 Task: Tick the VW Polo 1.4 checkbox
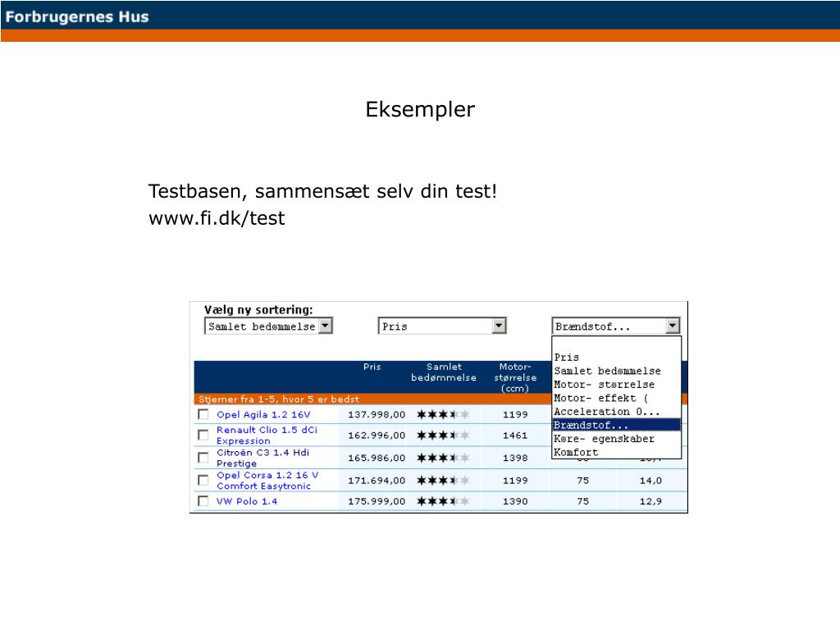click(203, 501)
